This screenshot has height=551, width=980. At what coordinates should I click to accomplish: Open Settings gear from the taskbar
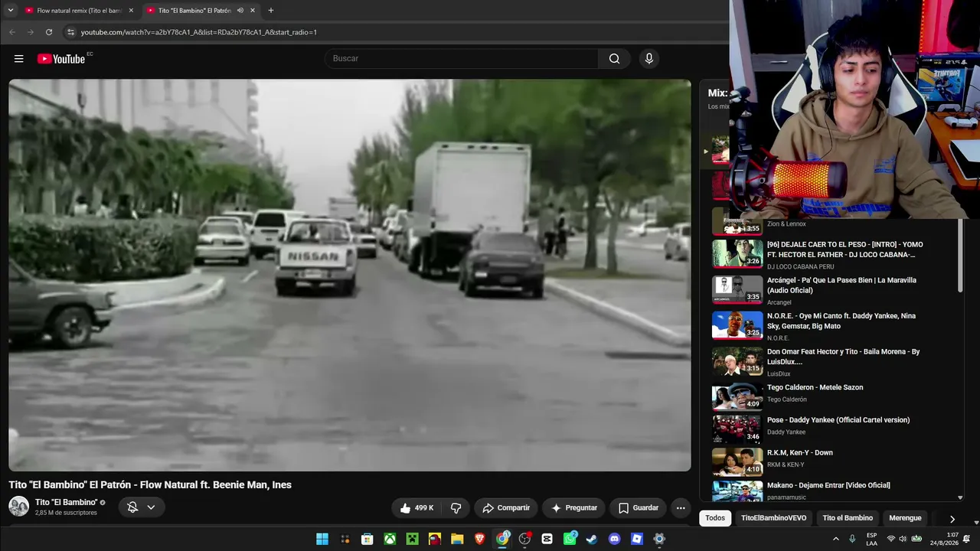click(x=659, y=539)
